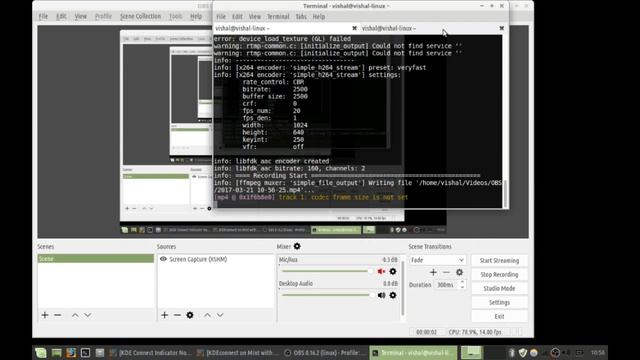The height and width of the screenshot is (360, 640).
Task: Open Terminal Help menu
Action: (x=319, y=17)
